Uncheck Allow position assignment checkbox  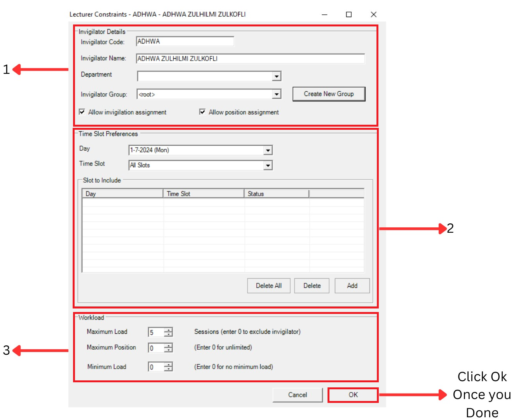(x=202, y=112)
